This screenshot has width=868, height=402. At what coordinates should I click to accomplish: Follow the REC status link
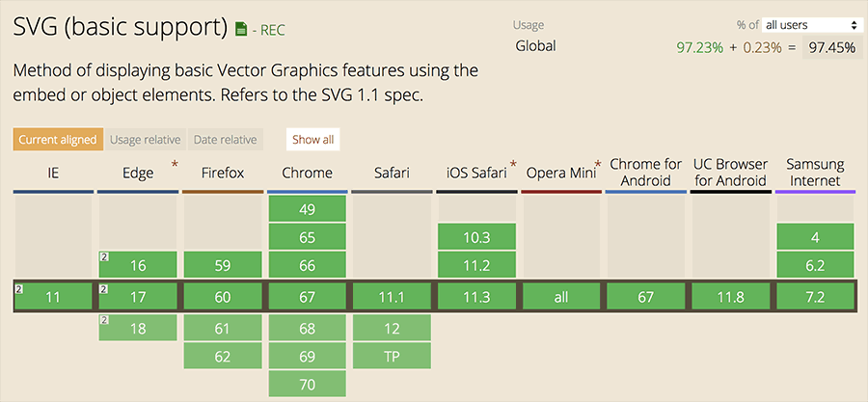point(272,30)
